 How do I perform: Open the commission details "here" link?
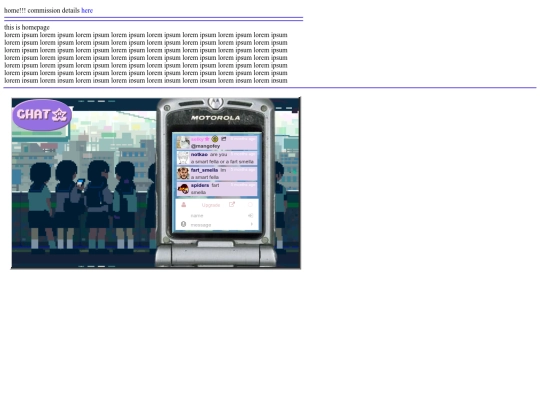(87, 10)
